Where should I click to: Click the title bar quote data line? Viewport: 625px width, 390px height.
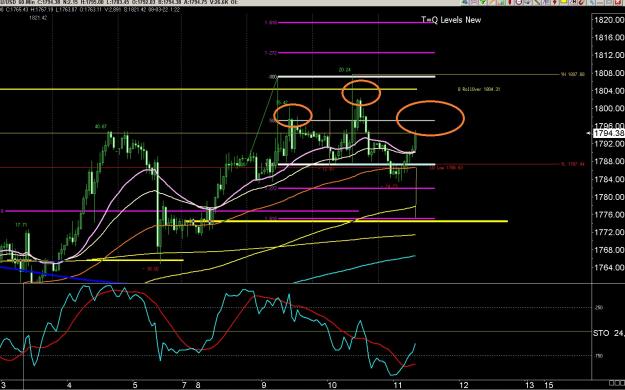(120, 2)
